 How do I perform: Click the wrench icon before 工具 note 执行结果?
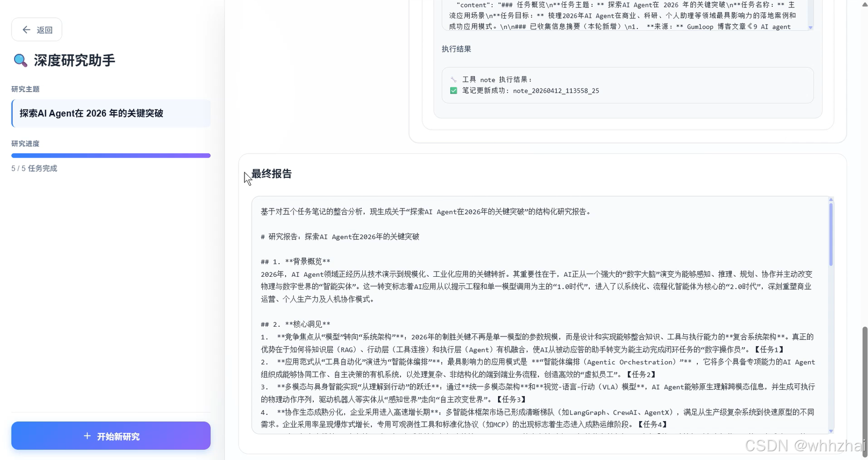[x=454, y=79]
